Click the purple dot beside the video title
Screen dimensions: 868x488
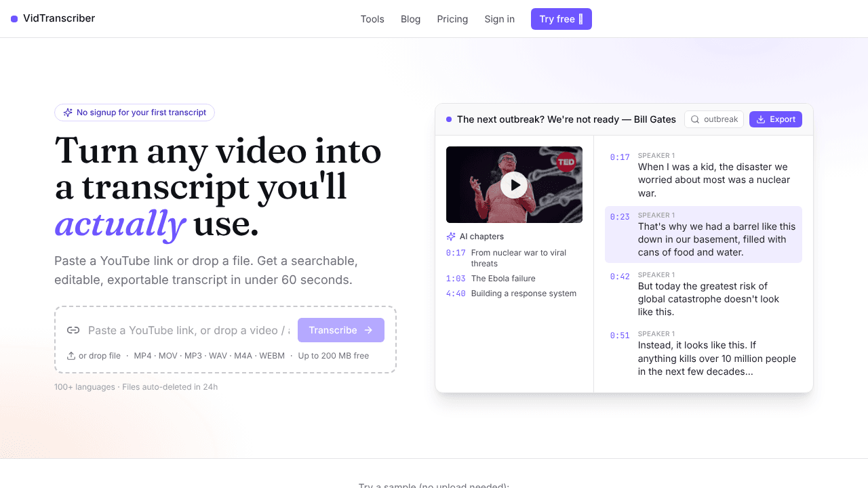click(449, 119)
